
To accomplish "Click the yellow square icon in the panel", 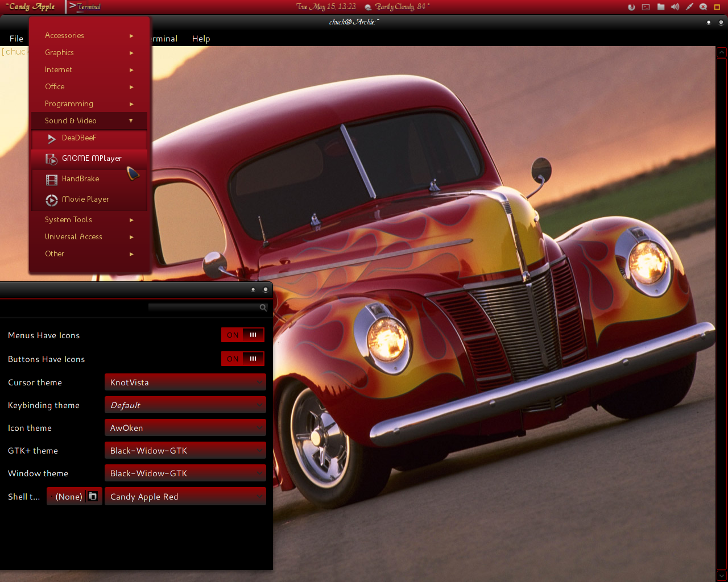I will pyautogui.click(x=717, y=7).
